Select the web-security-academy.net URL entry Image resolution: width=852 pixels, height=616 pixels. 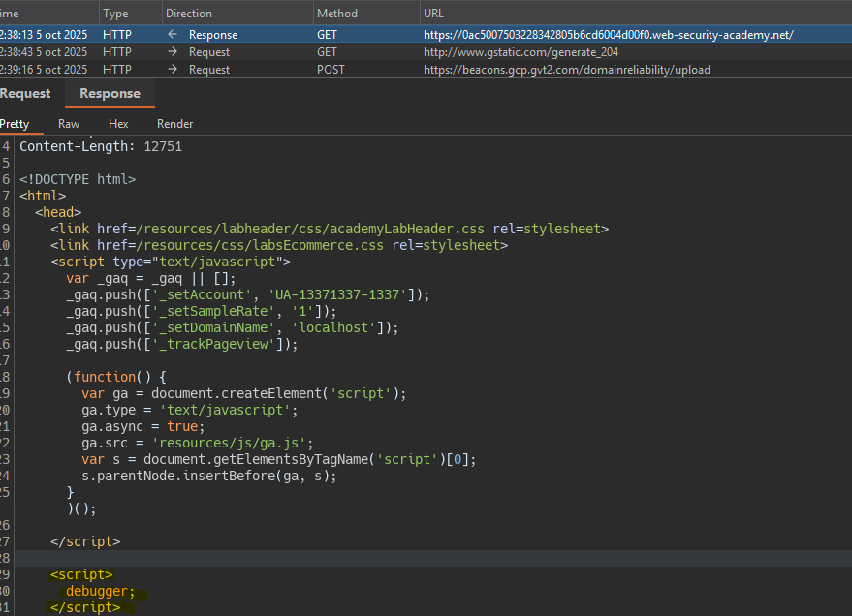[608, 35]
